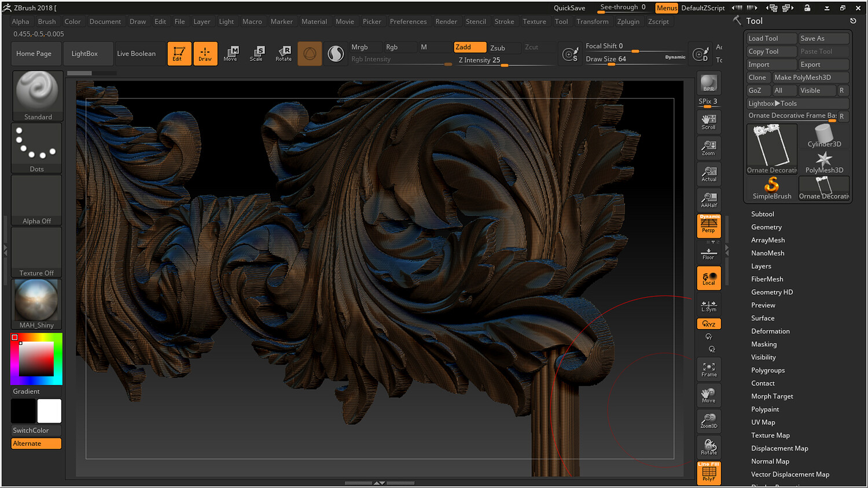Click the Make PolyMesh3D button
The height and width of the screenshot is (488, 868).
tap(810, 77)
